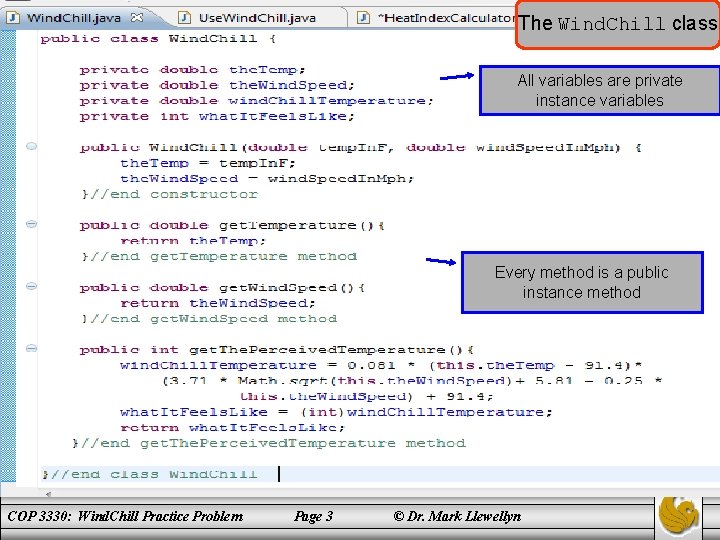This screenshot has height=540, width=720.
Task: Close the WindChill.java tab
Action: coord(137,17)
